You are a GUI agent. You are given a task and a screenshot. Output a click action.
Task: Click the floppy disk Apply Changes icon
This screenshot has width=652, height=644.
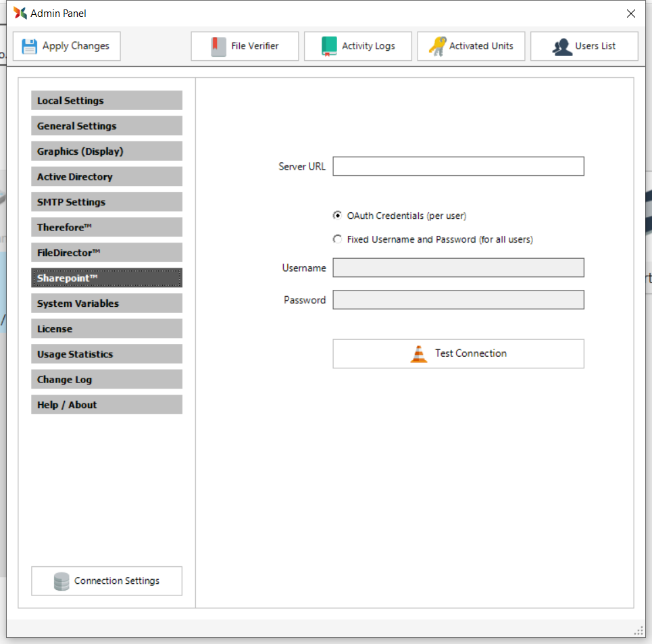[30, 46]
